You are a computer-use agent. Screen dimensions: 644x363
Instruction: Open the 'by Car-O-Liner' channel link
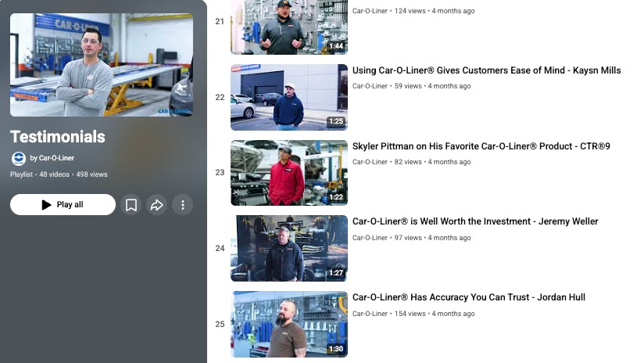tap(52, 158)
